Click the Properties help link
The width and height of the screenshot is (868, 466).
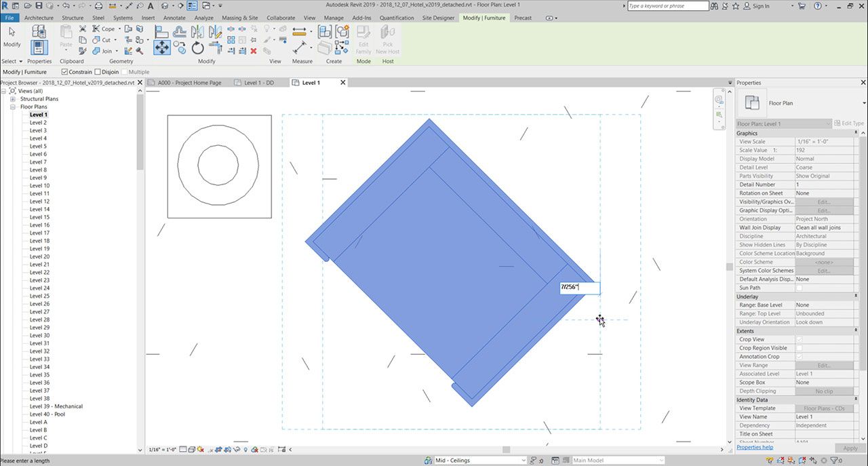point(755,448)
